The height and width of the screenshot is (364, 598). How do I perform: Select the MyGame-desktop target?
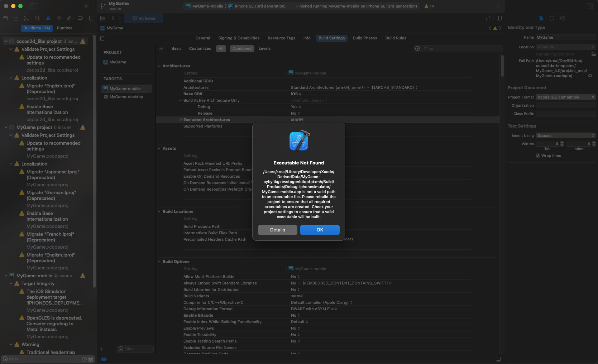coord(126,97)
